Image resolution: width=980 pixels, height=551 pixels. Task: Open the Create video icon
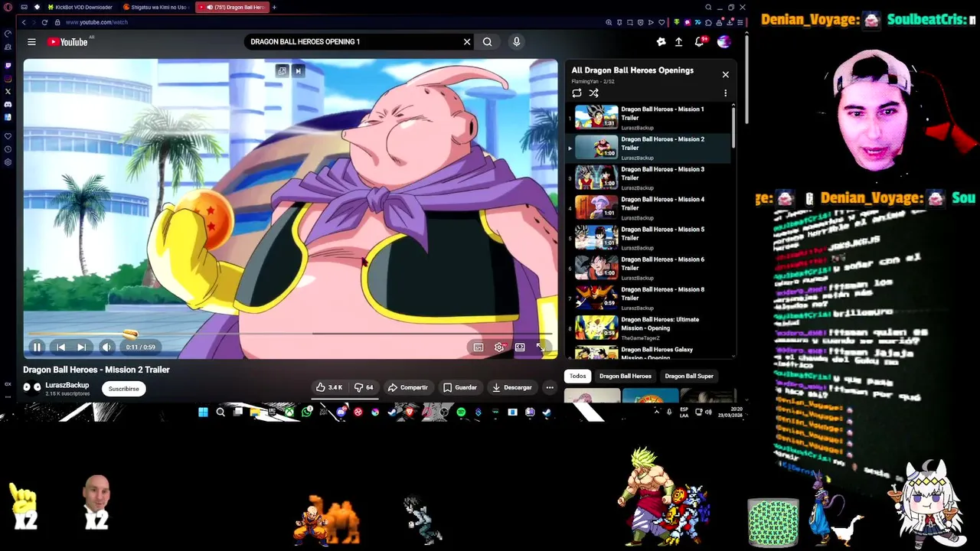click(678, 42)
